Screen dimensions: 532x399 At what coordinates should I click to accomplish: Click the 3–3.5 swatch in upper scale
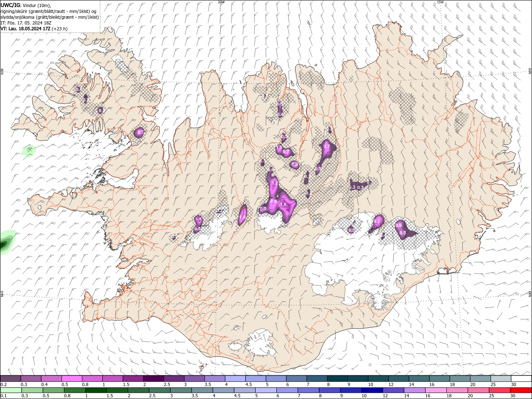[x=194, y=379]
